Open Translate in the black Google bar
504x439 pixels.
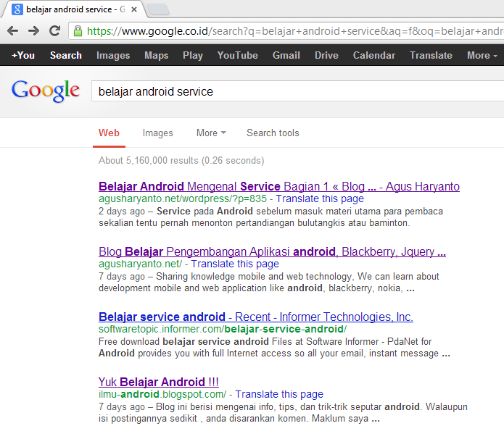[431, 55]
